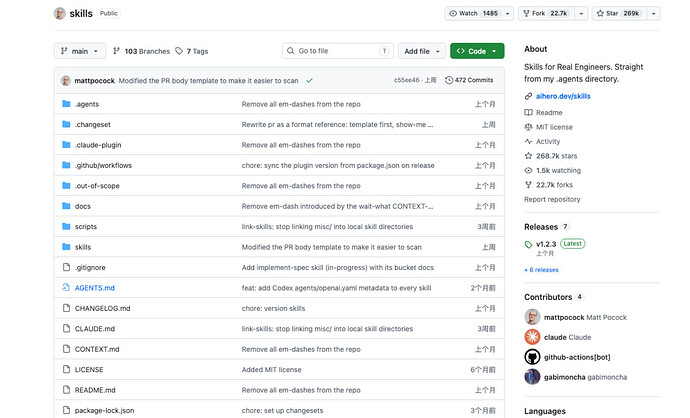Open commit hash c55ee46
The image size is (690, 418).
pos(407,80)
